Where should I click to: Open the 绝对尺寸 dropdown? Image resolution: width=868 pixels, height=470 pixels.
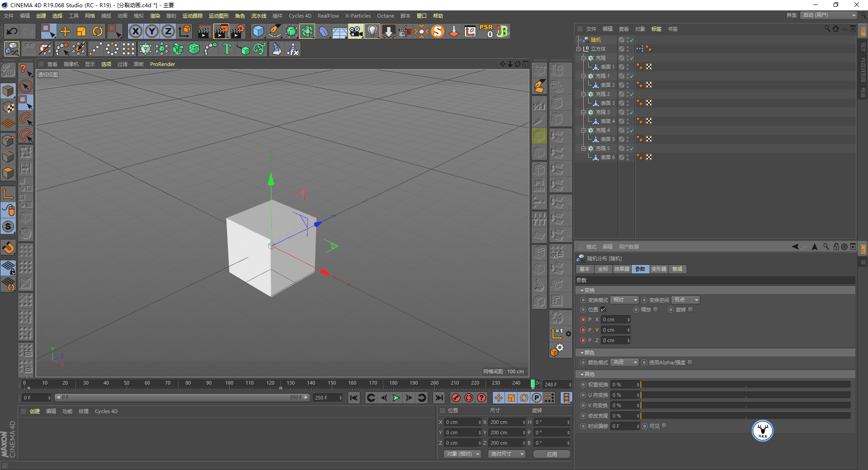[x=507, y=454]
